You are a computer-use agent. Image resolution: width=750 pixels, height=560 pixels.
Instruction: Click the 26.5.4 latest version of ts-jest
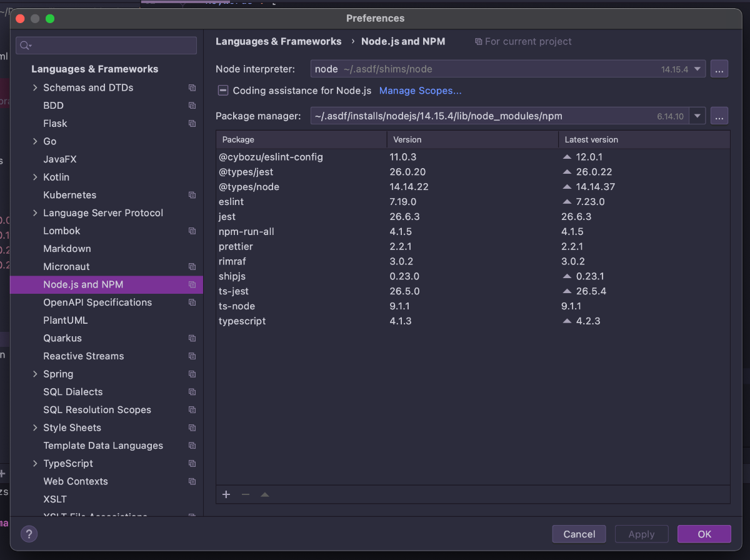tap(591, 291)
